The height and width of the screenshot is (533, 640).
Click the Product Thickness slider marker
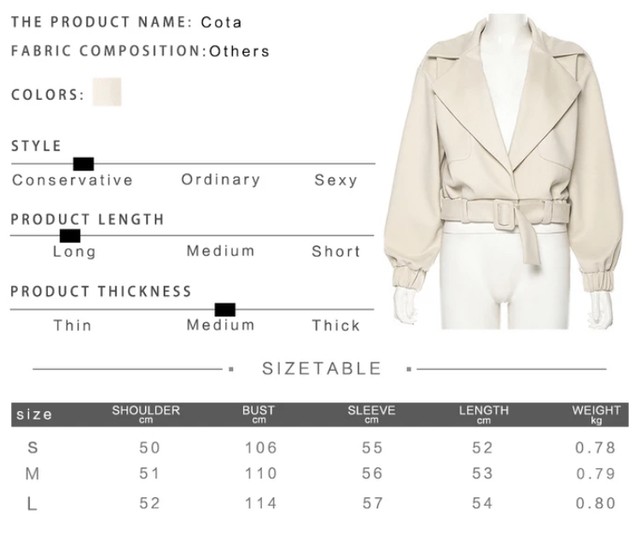(x=225, y=310)
